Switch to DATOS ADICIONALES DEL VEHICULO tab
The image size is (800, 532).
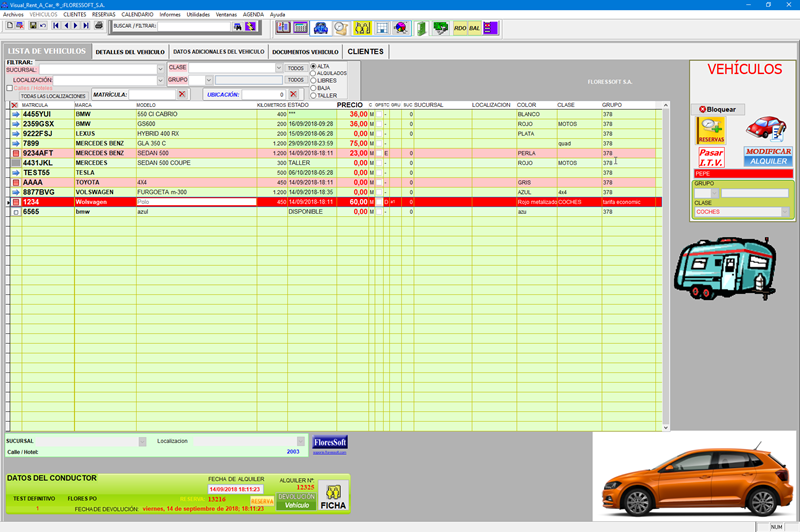(x=218, y=52)
